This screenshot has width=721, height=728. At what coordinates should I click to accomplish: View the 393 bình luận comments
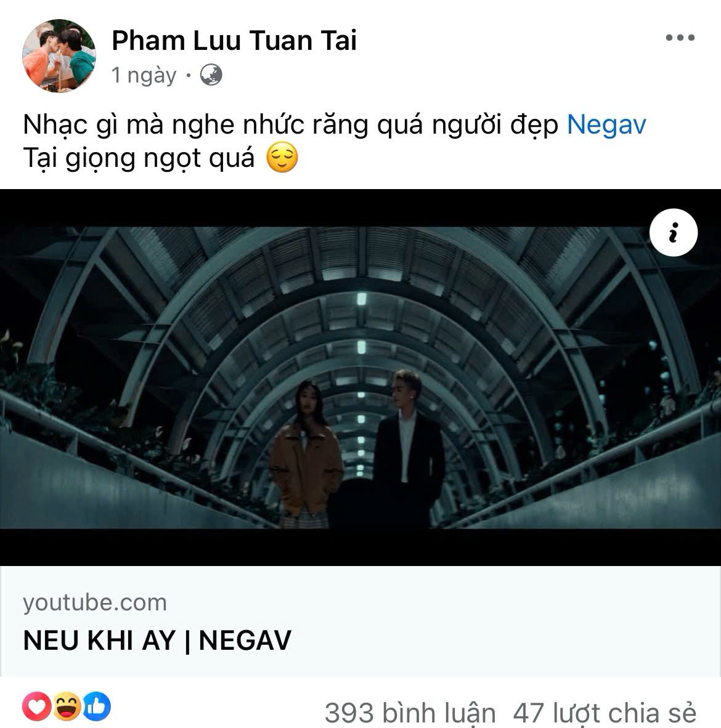coord(410,713)
